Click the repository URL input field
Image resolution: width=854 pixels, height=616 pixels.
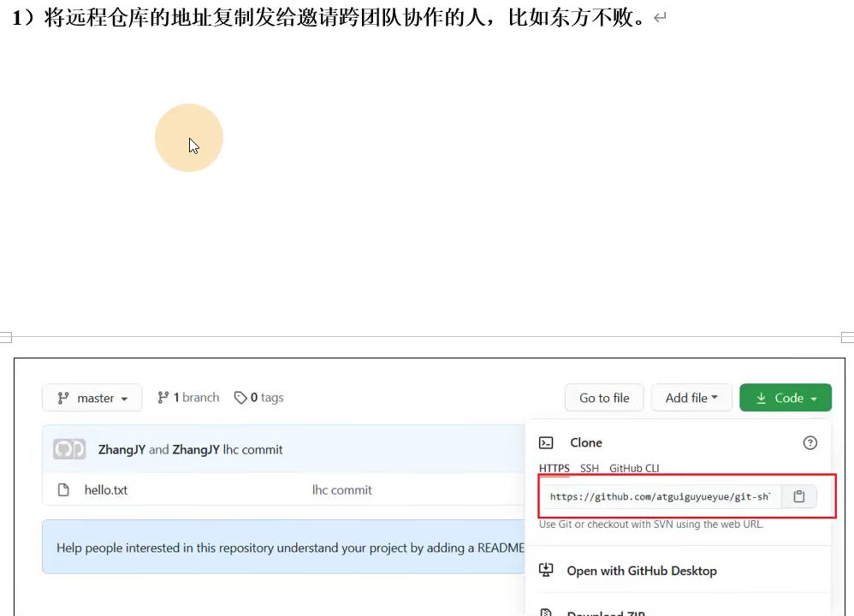coord(661,497)
